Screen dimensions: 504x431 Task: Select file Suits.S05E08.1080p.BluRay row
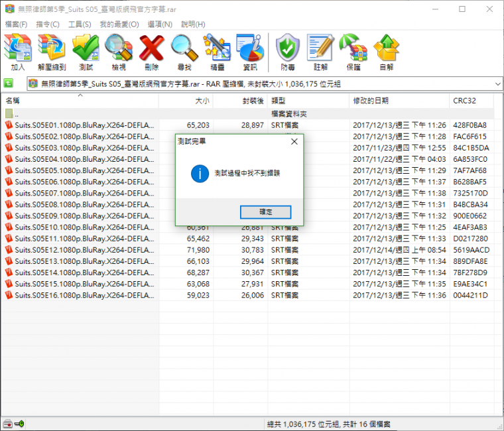84,204
